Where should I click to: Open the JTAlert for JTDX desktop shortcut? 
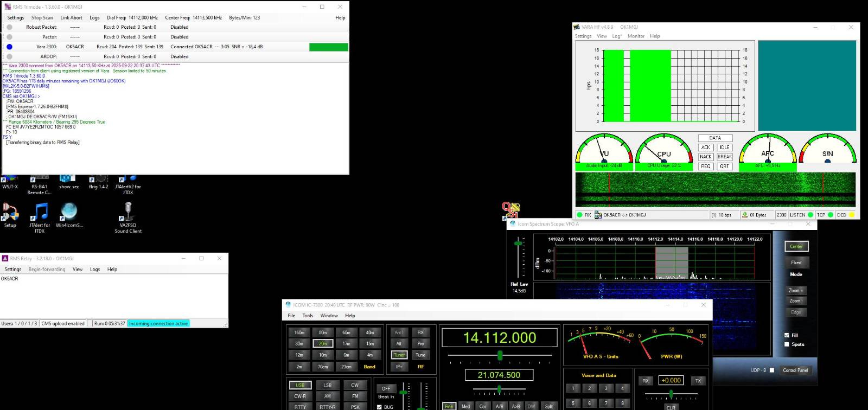[x=40, y=212]
